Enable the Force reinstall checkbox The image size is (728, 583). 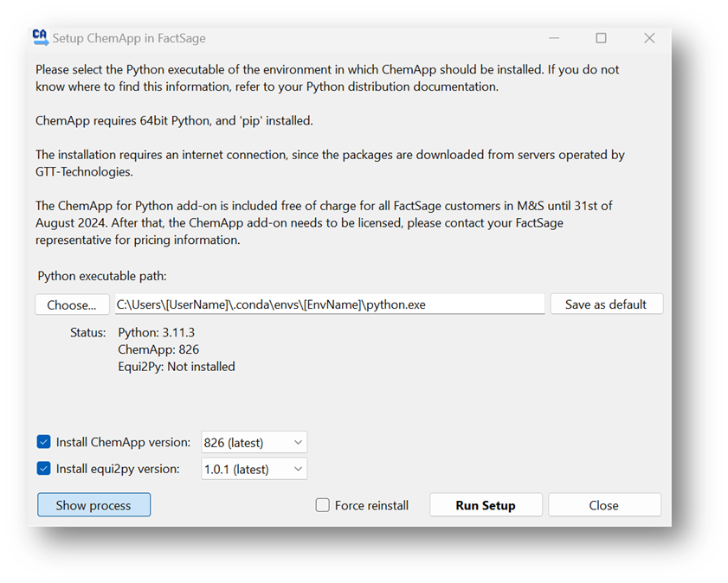coord(322,505)
